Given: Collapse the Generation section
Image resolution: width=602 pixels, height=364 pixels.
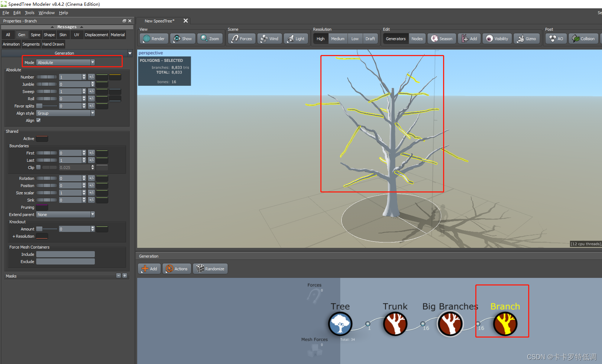Looking at the screenshot, I should click(x=130, y=53).
